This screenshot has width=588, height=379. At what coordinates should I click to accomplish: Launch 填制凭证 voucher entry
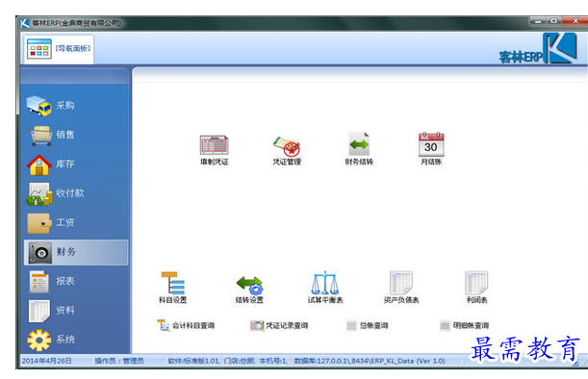coord(214,149)
